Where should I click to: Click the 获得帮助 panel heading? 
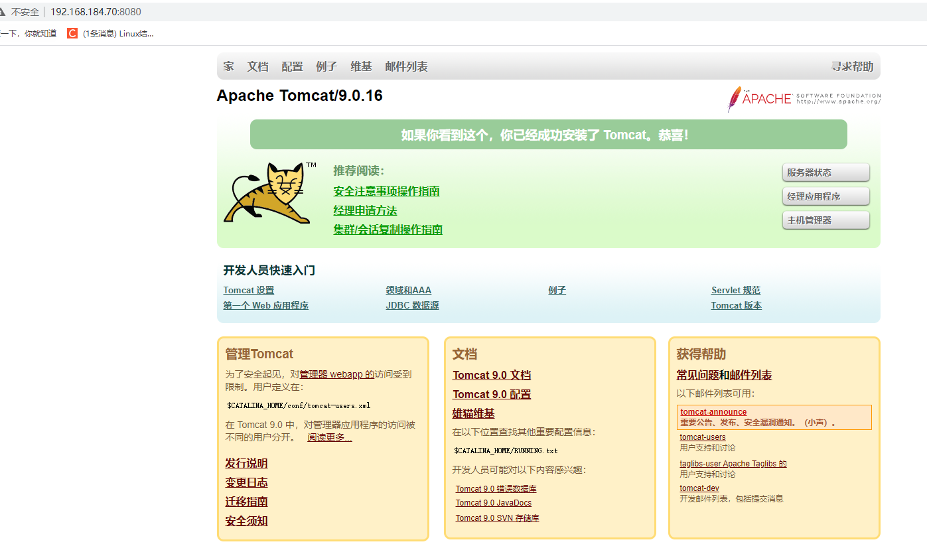point(701,354)
